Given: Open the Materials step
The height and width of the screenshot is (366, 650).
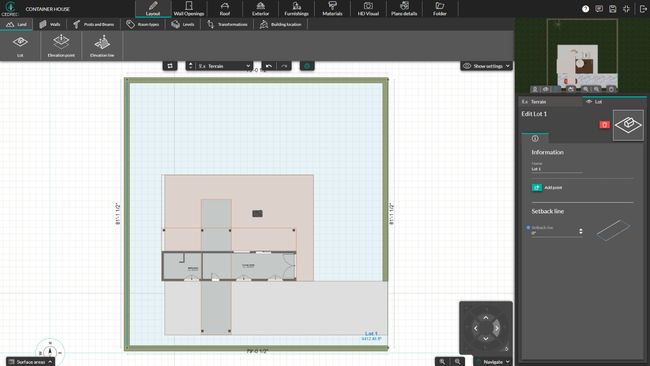Looking at the screenshot, I should tap(332, 9).
